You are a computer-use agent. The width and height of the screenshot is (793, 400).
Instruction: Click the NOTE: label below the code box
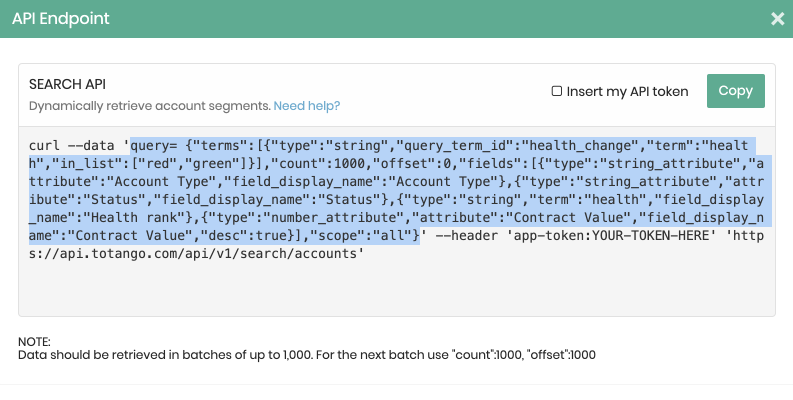tap(35, 343)
